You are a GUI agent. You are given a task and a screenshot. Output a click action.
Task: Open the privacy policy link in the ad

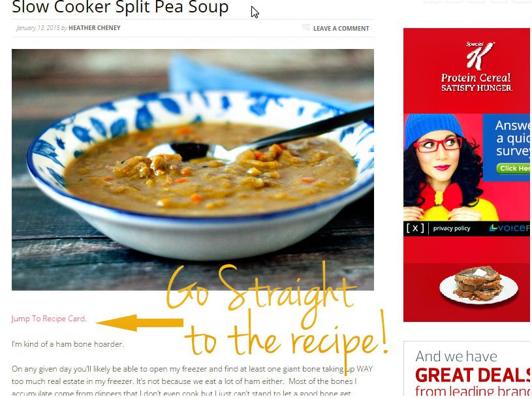click(452, 229)
